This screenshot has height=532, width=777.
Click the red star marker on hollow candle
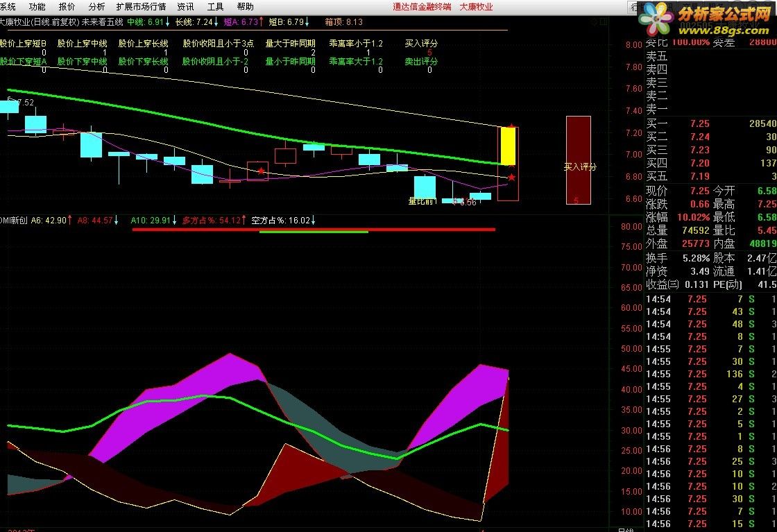[261, 171]
